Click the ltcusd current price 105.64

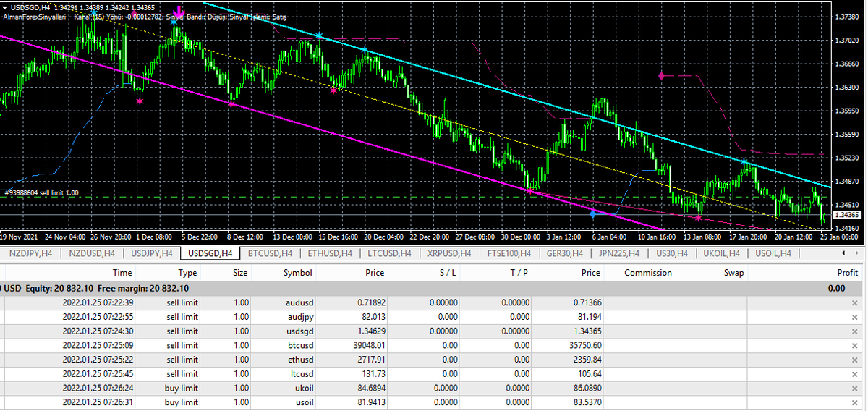(x=588, y=373)
